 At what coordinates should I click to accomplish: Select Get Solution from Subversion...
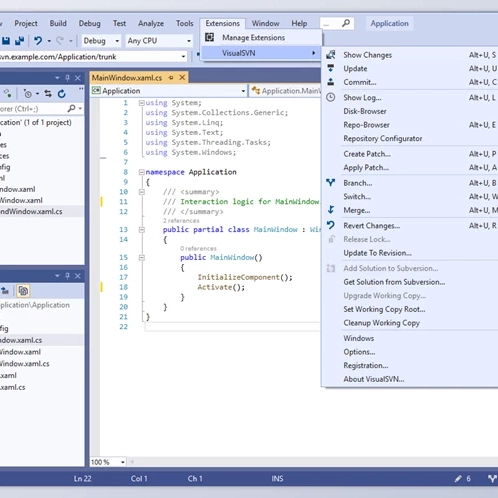point(394,282)
